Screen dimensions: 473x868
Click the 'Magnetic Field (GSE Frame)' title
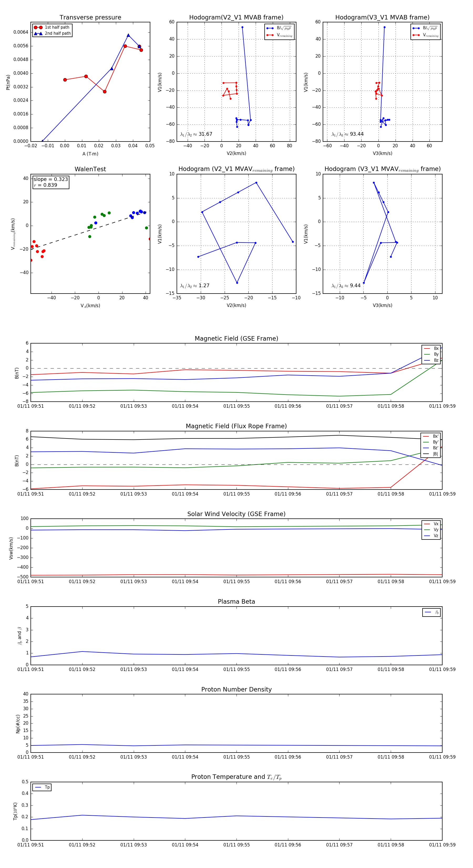[236, 339]
